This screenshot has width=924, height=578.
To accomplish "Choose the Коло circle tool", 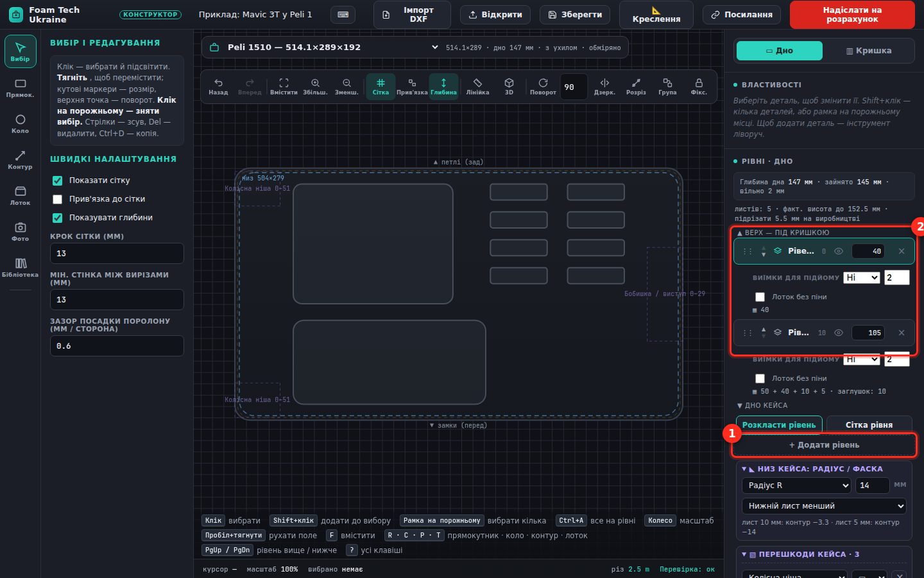I will point(20,124).
